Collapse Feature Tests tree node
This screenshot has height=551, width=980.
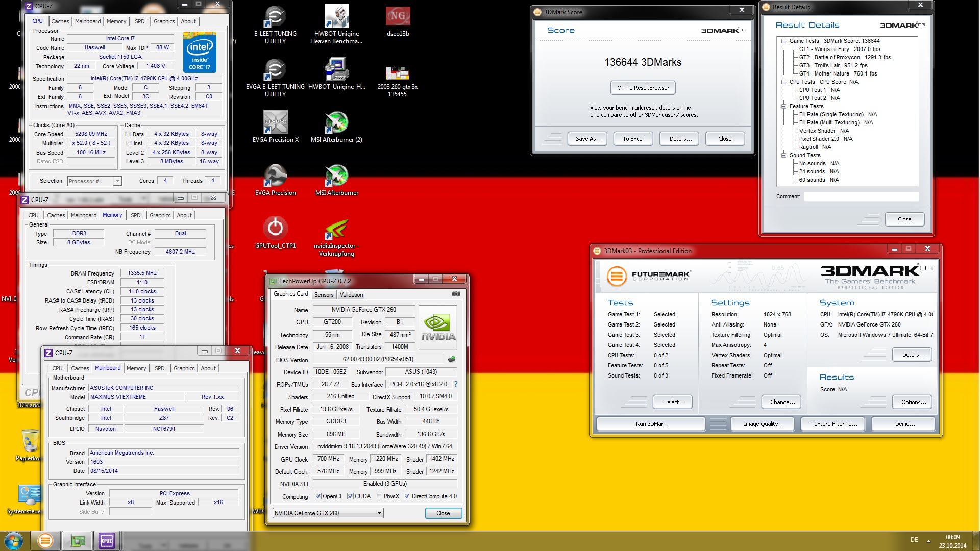pos(783,106)
